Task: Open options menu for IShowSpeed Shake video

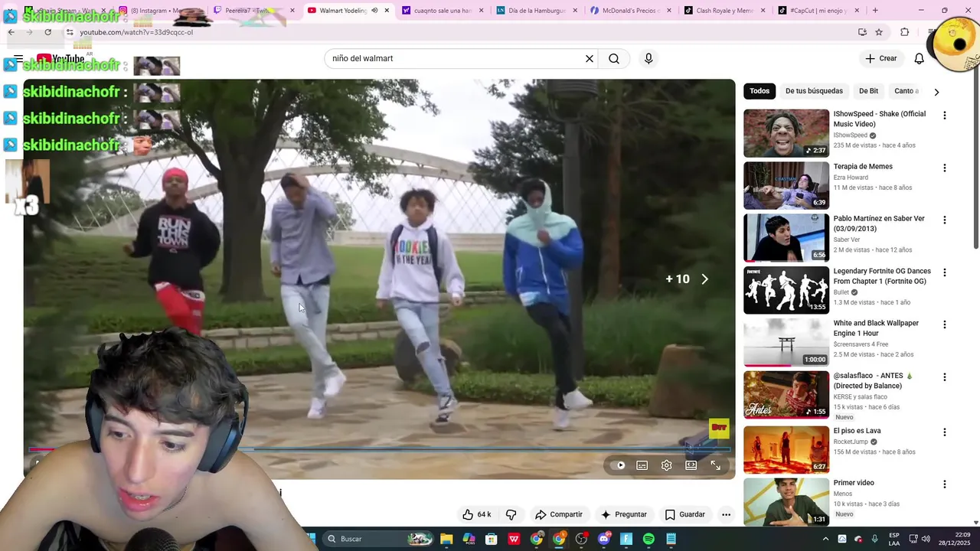Action: [x=945, y=116]
